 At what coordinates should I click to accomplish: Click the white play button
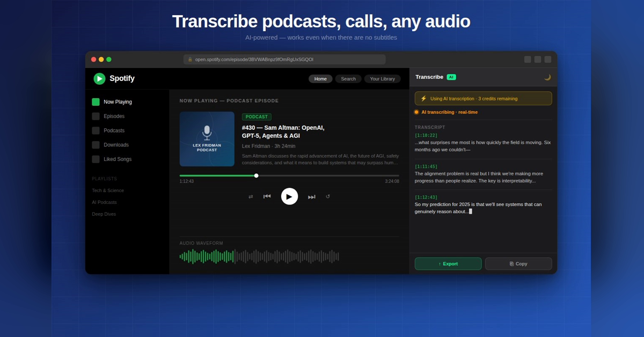[x=289, y=196]
